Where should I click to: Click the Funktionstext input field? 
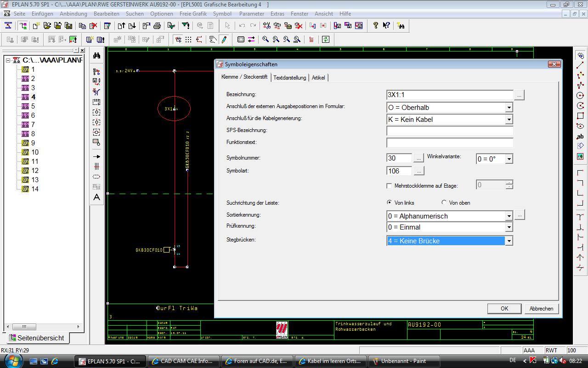[450, 143]
